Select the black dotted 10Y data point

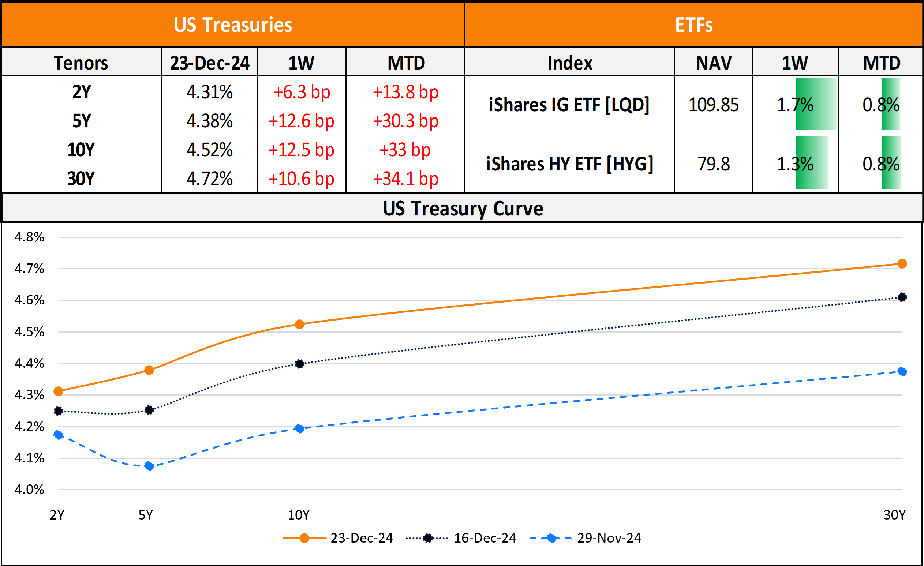click(x=299, y=364)
